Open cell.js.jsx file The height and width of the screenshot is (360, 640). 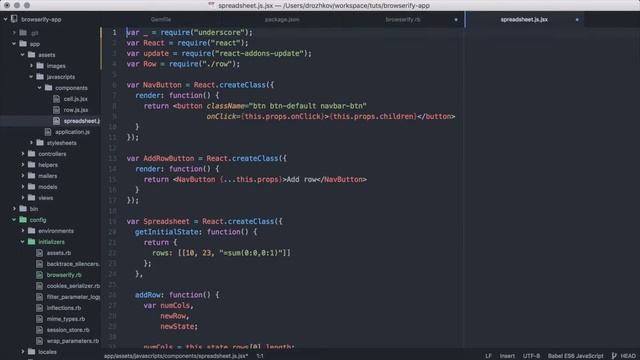76,99
